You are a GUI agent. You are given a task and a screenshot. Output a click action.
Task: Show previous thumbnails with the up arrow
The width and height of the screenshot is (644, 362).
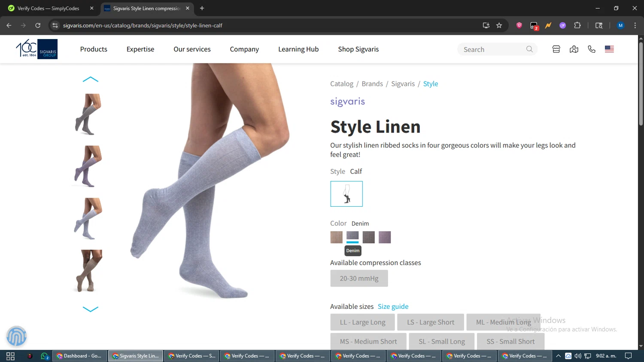coord(90,79)
